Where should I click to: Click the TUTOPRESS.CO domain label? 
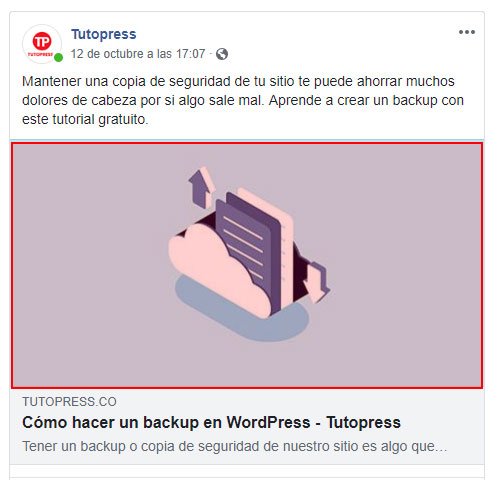[69, 402]
